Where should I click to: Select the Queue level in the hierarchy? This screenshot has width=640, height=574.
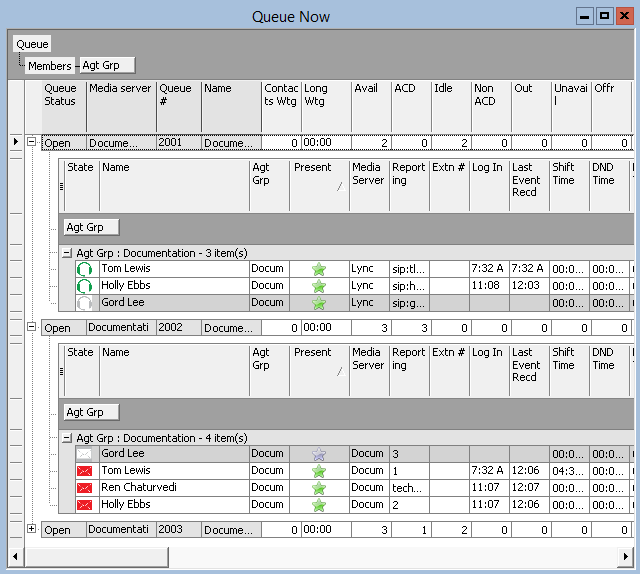[x=32, y=44]
